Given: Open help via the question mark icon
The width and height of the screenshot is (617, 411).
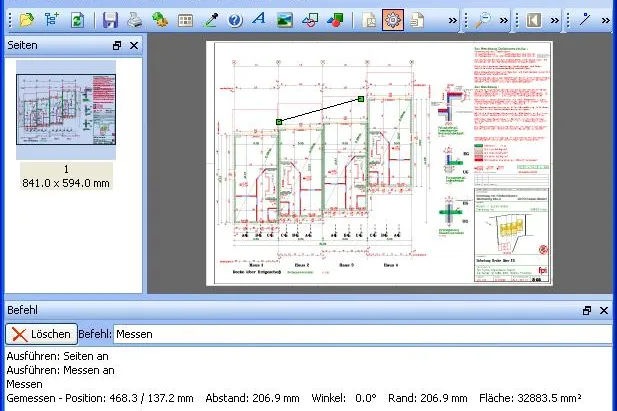Looking at the screenshot, I should click(x=235, y=20).
